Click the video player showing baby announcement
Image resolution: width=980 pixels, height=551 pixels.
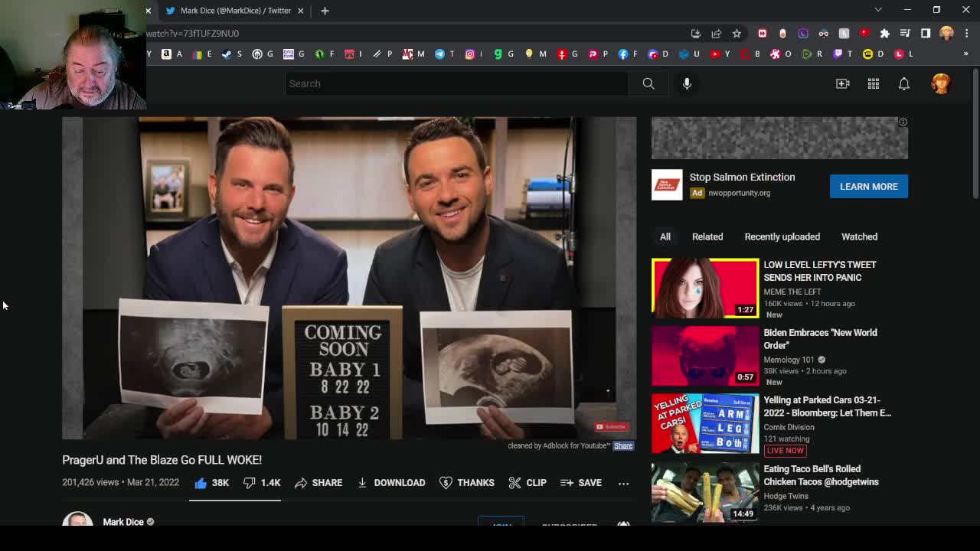point(349,279)
